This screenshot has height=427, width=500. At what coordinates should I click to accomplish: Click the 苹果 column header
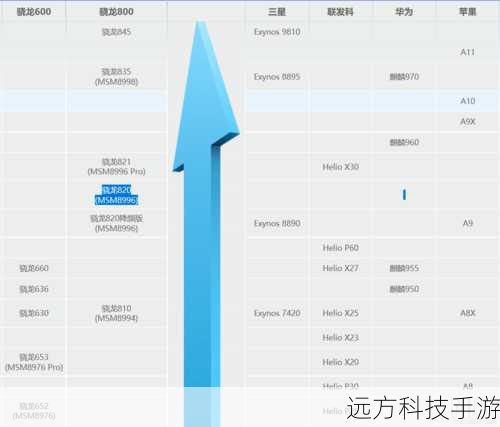(468, 12)
